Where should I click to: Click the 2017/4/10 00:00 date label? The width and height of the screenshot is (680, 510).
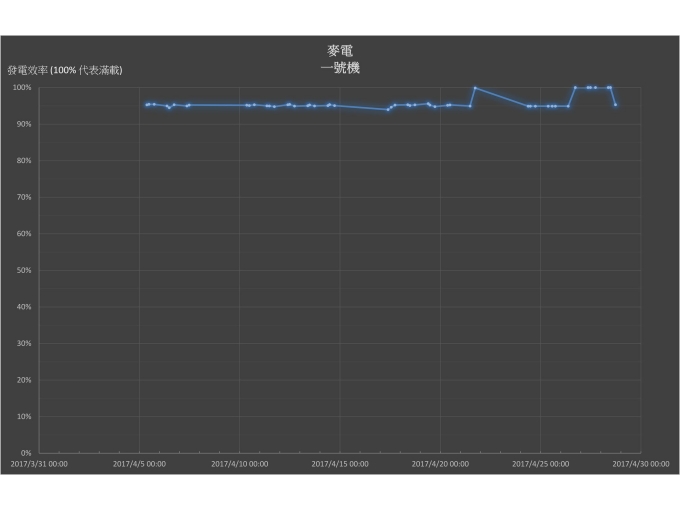tap(240, 464)
